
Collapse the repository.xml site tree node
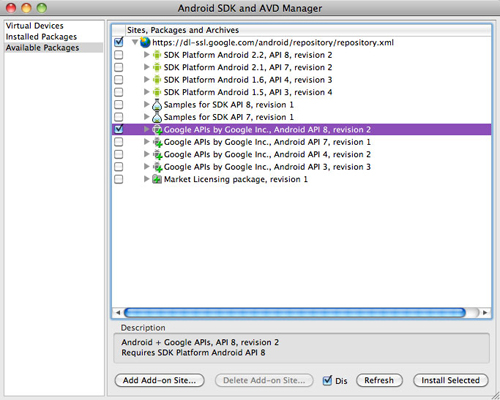click(135, 42)
